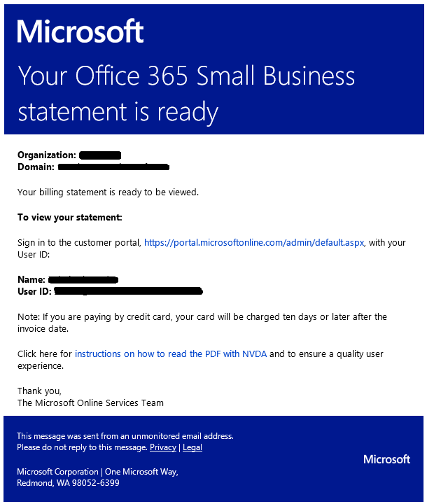Click the redacted Name value
Image resolution: width=427 pixels, height=504 pixels.
pos(83,279)
